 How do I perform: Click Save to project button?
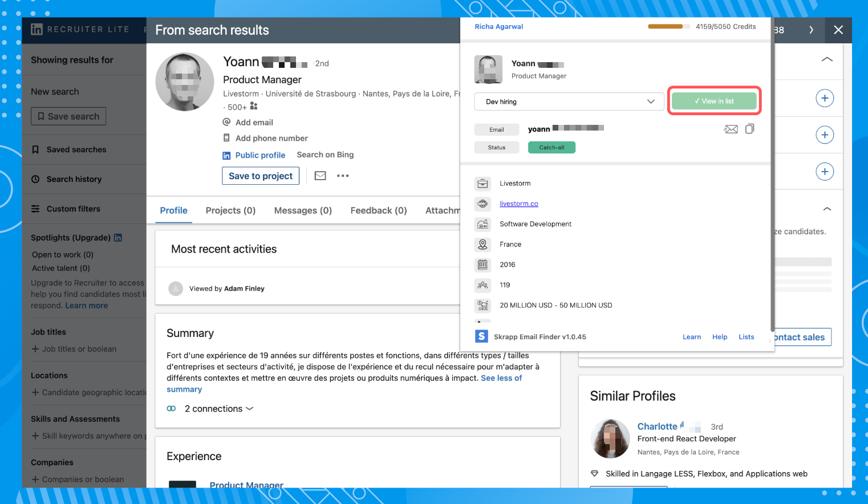tap(261, 176)
